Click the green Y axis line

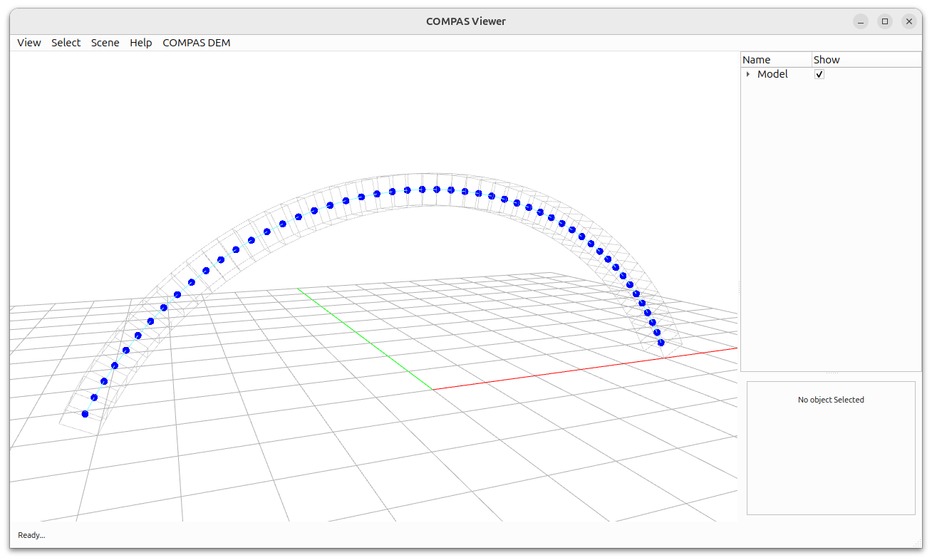click(365, 339)
